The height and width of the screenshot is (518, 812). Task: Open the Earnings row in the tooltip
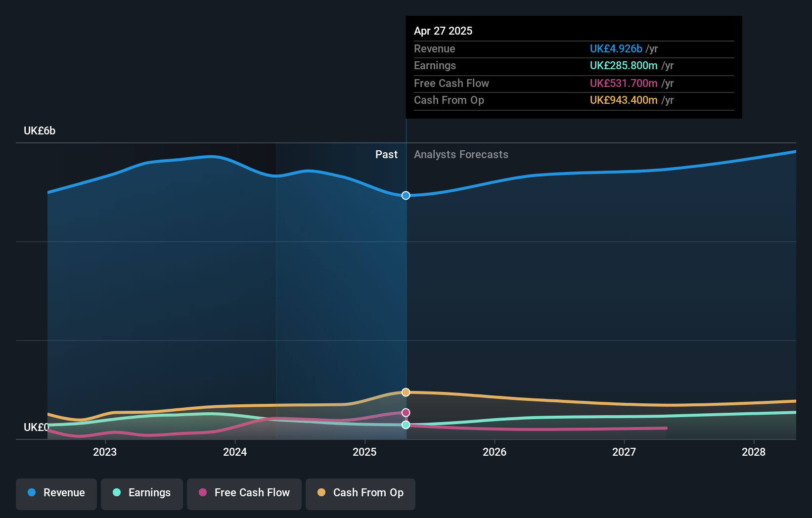pyautogui.click(x=435, y=65)
